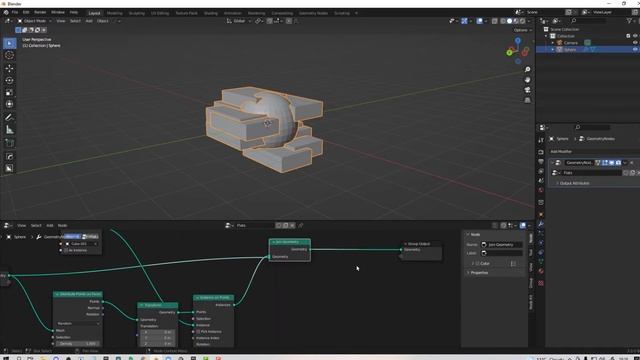Select the Rotate tool

point(9,80)
